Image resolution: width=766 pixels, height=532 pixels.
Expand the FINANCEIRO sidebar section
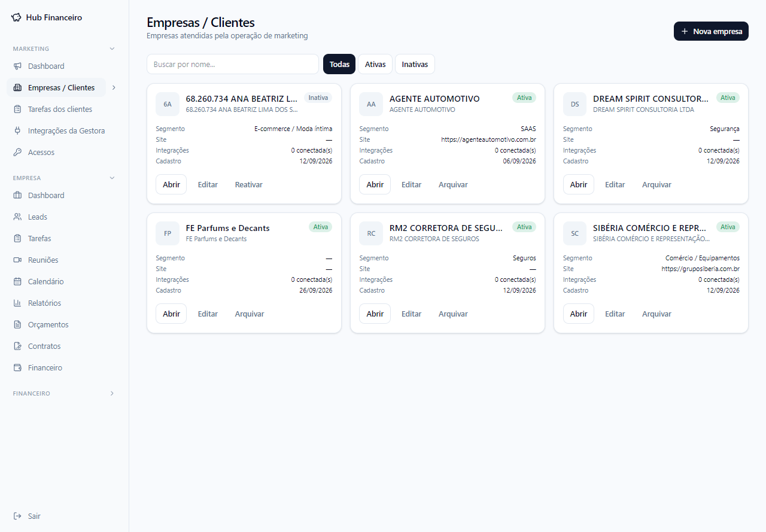pyautogui.click(x=112, y=393)
